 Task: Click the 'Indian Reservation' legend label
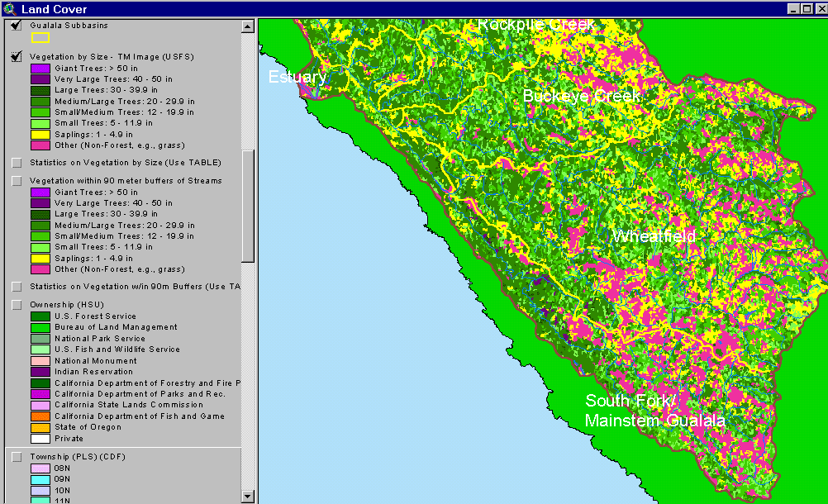point(93,372)
